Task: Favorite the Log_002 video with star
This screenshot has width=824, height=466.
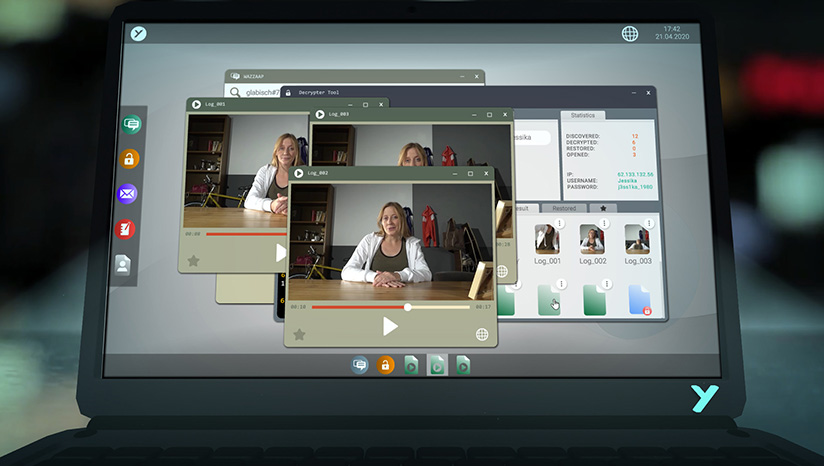Action: click(298, 334)
